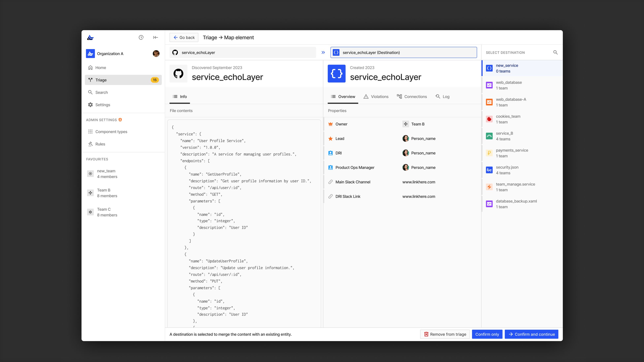Click Remove from triage button
This screenshot has height=362, width=644.
coord(445,334)
